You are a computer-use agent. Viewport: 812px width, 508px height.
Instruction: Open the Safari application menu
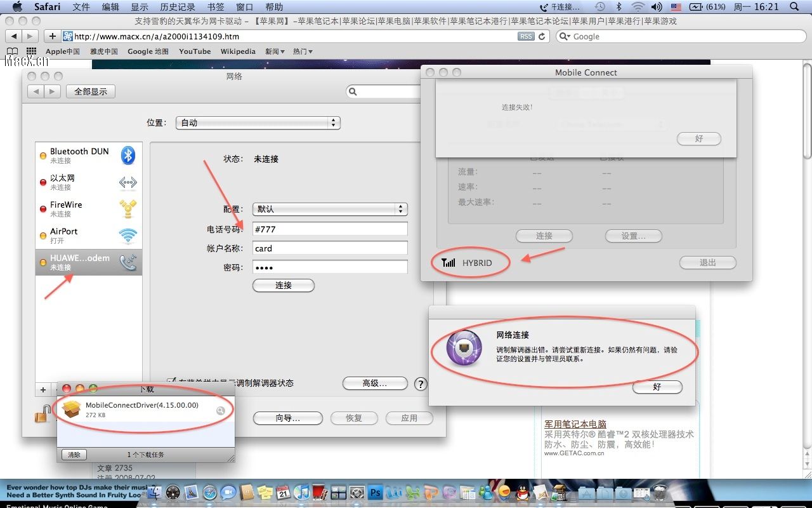pyautogui.click(x=48, y=7)
